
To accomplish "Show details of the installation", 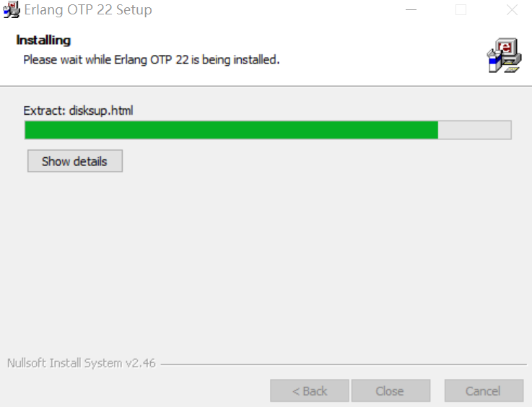I will coord(75,161).
